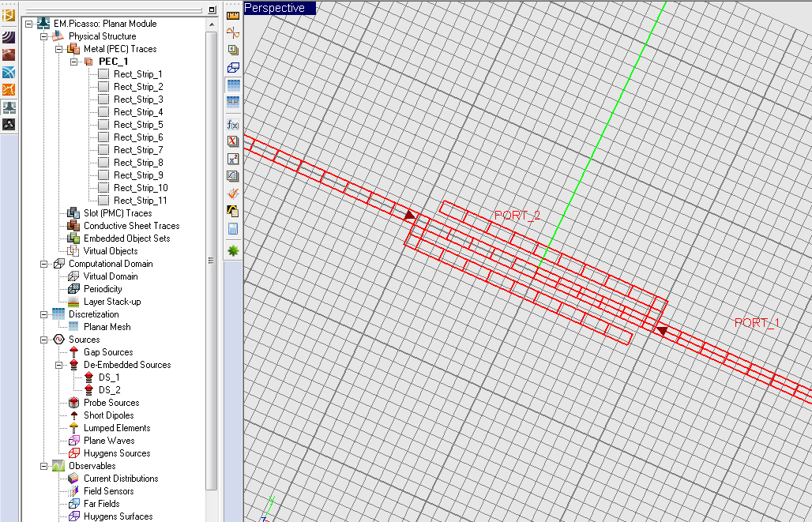Click the green star icon in toolbar
The image size is (812, 522).
pos(233,250)
